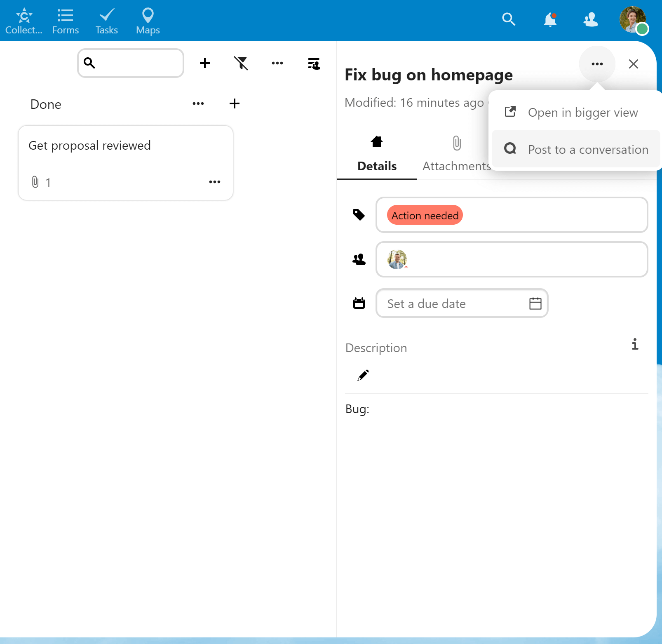This screenshot has height=644, width=662.
Task: Toggle the card sidebar three-dots menu
Action: 597,64
